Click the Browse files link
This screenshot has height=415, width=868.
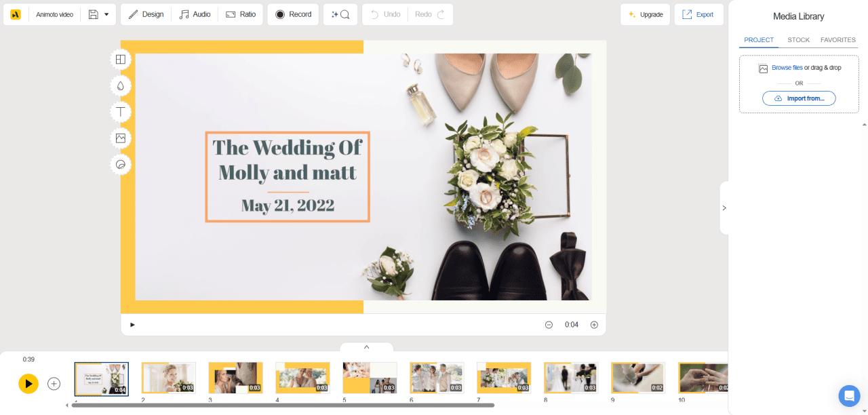point(787,68)
